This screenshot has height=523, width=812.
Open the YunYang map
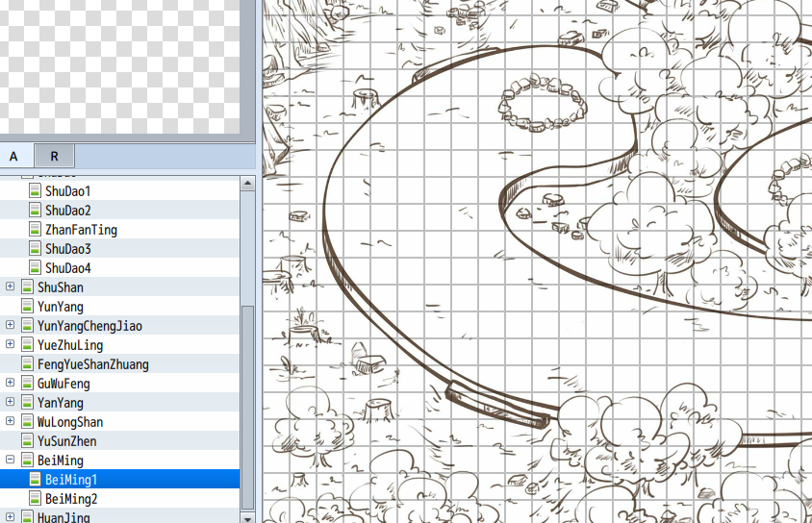[60, 307]
